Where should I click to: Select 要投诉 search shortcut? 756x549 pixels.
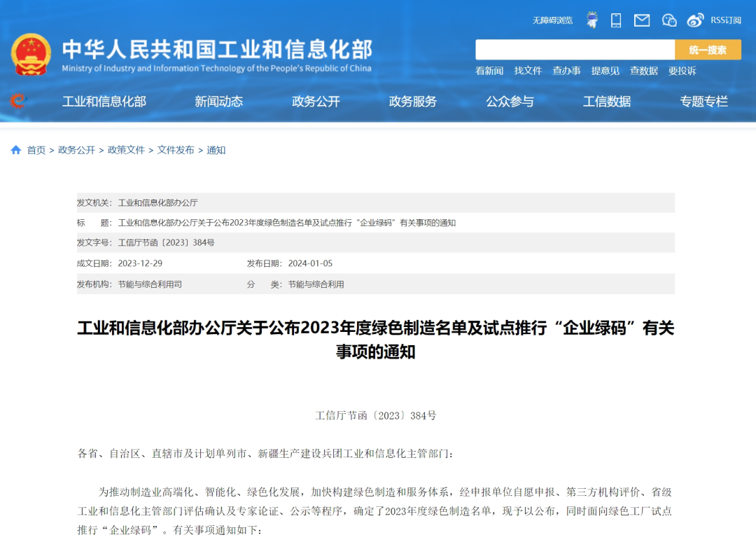[x=682, y=71]
